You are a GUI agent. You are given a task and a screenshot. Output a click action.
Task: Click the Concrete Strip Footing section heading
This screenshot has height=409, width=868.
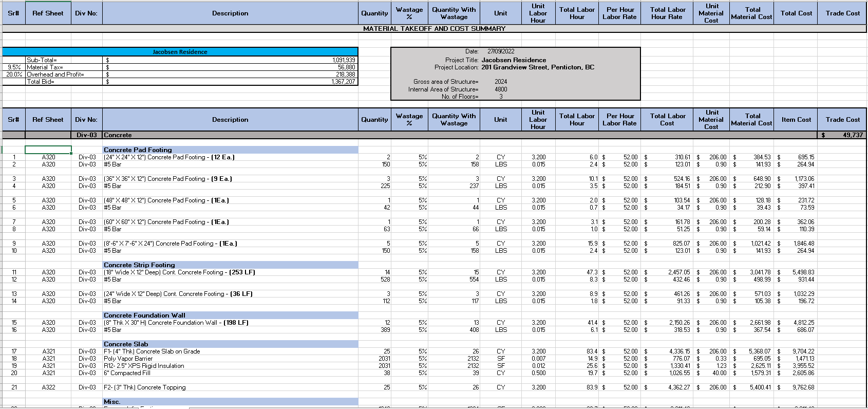pos(230,265)
